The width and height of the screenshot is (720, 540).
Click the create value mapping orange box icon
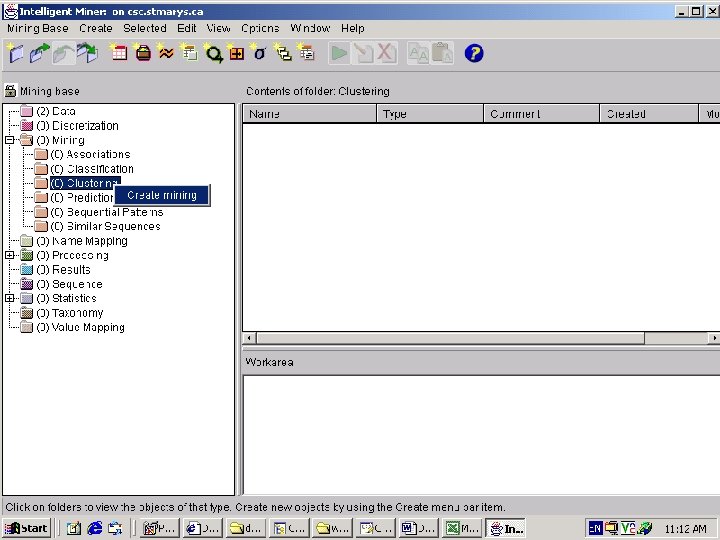click(x=236, y=53)
